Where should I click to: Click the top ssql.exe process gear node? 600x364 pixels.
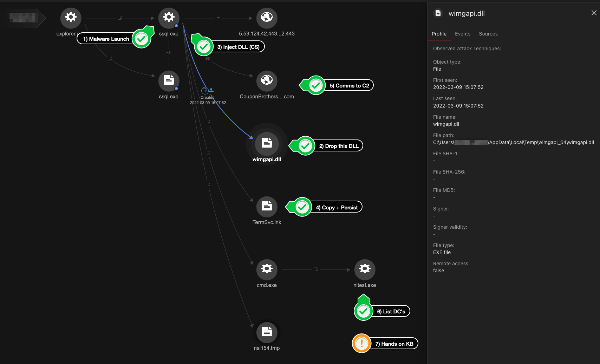pos(169,18)
